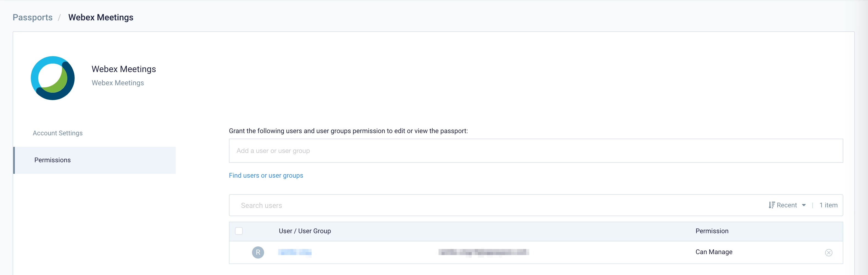This screenshot has height=275, width=868.
Task: Focus the Add a user or user group field
Action: pos(536,151)
